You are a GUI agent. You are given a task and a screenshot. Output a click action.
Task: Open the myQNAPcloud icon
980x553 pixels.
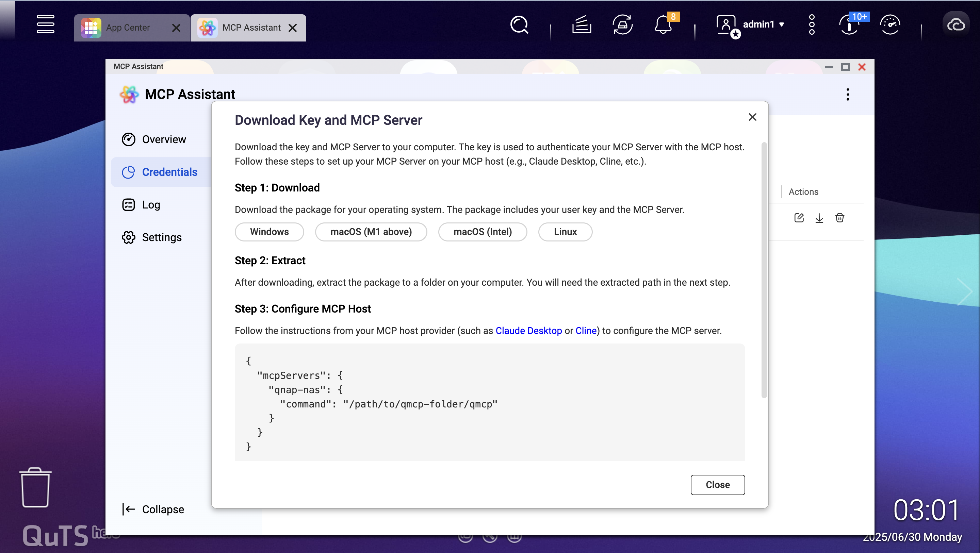coord(956,24)
